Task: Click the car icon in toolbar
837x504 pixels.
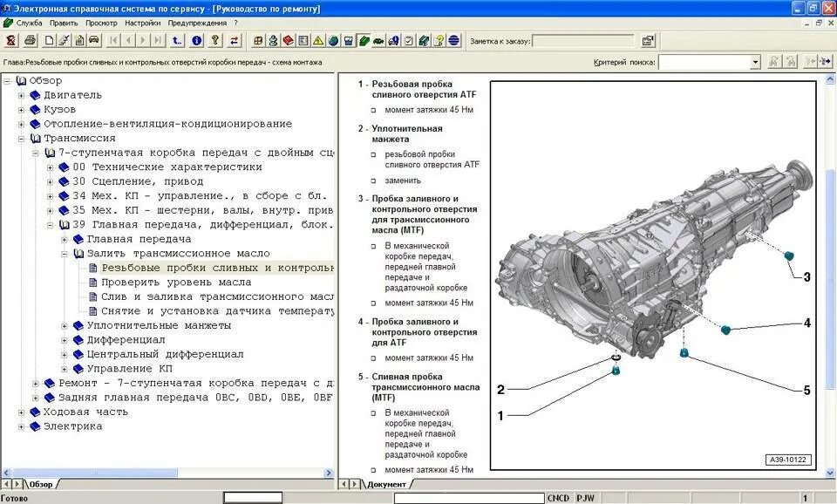Action: (94, 41)
